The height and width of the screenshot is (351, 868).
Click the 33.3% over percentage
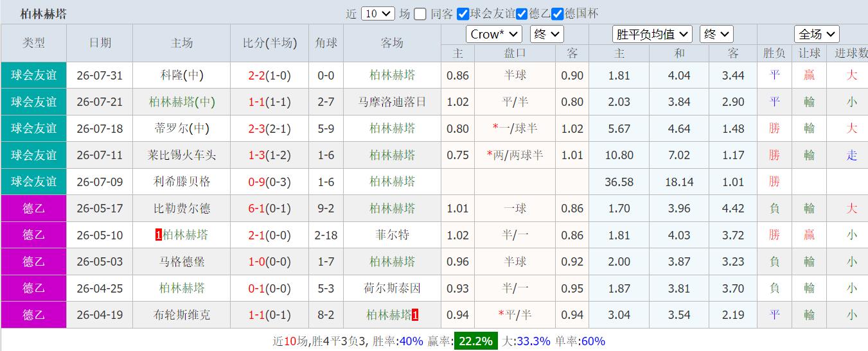coord(535,341)
